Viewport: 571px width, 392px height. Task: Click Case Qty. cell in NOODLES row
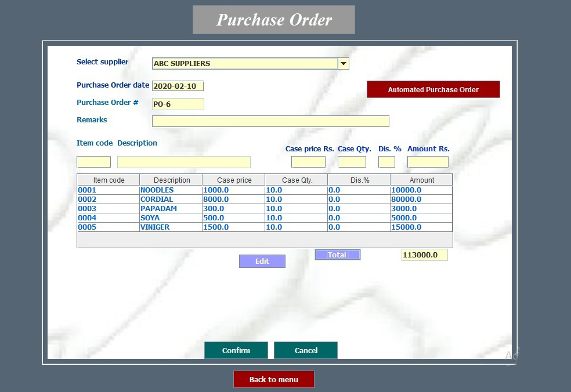coord(296,190)
